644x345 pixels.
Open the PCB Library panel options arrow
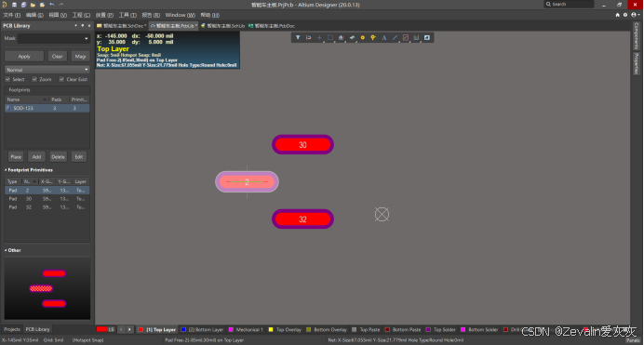(75, 25)
